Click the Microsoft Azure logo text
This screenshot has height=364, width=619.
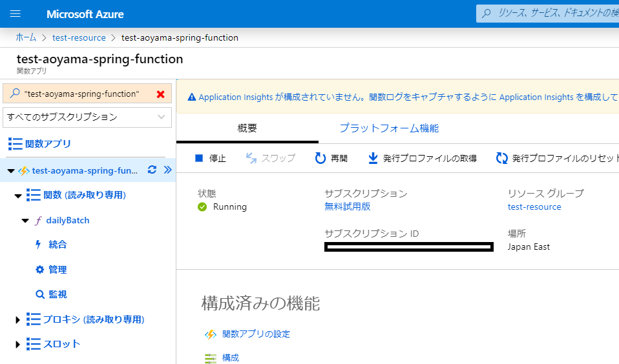pos(85,14)
